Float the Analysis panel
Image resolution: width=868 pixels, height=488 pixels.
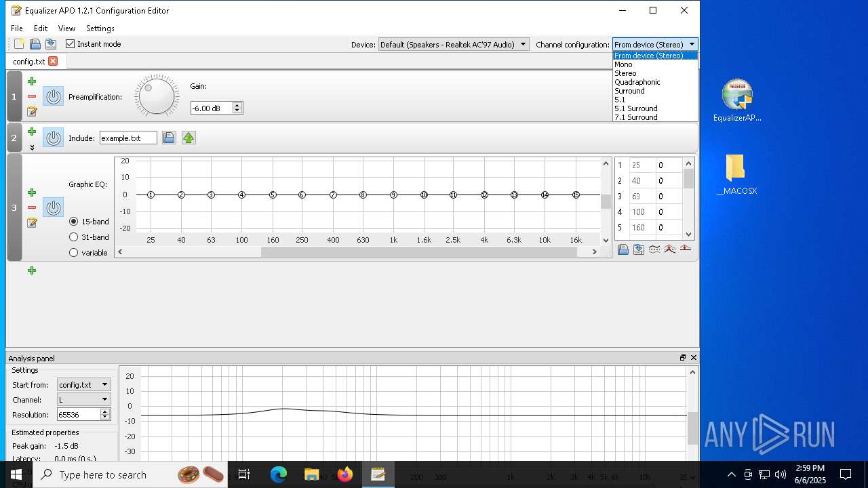click(x=683, y=358)
